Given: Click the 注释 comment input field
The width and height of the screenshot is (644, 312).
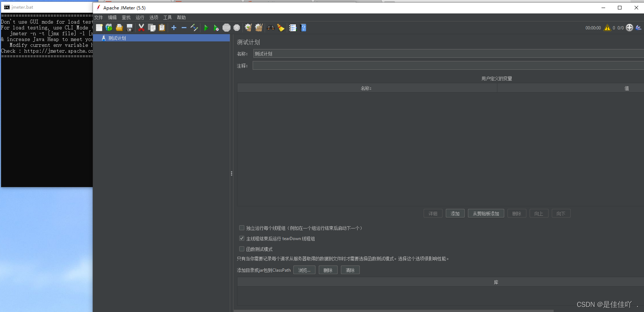Looking at the screenshot, I should pos(448,65).
